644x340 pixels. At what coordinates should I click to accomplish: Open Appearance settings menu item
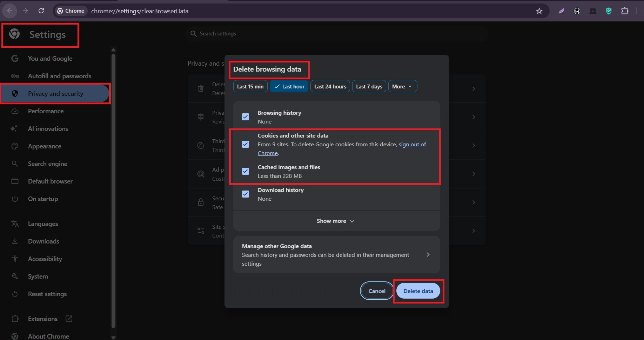point(45,146)
